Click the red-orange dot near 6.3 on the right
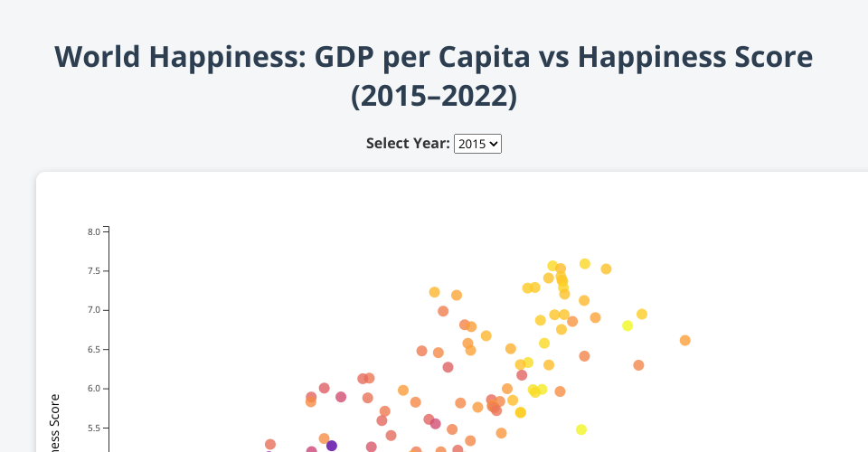868x452 pixels. coord(638,365)
